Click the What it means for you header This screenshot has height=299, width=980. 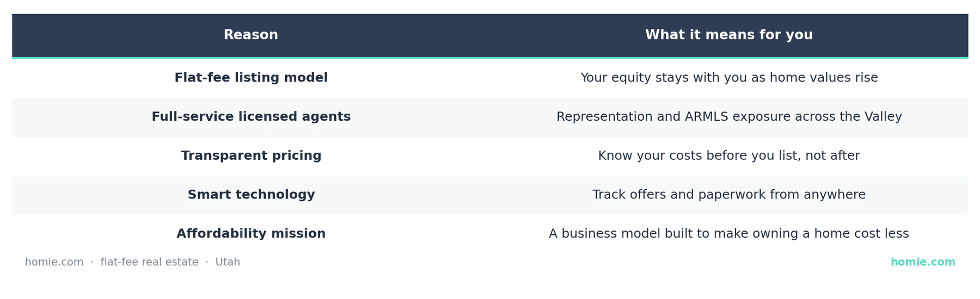tap(729, 35)
